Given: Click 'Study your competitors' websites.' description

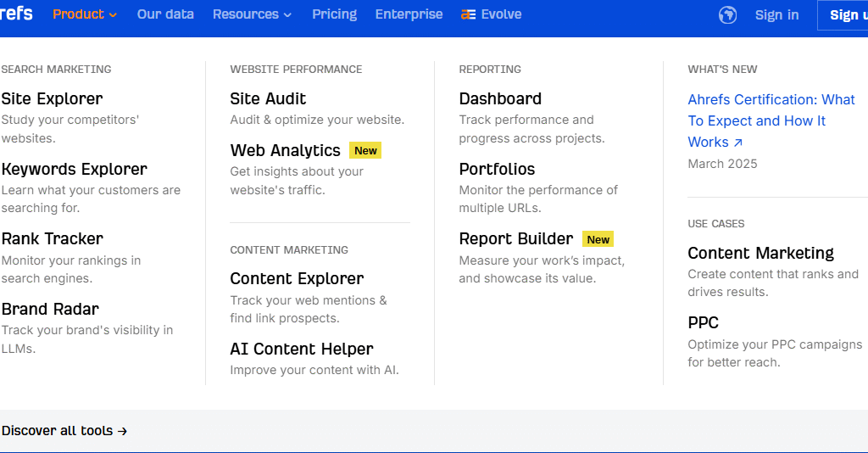Looking at the screenshot, I should coord(70,129).
